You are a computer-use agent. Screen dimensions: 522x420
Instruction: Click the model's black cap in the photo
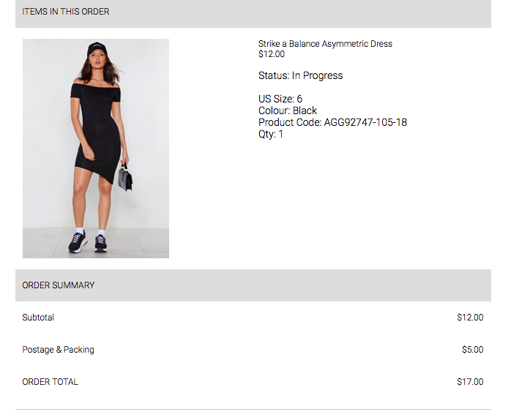click(97, 49)
